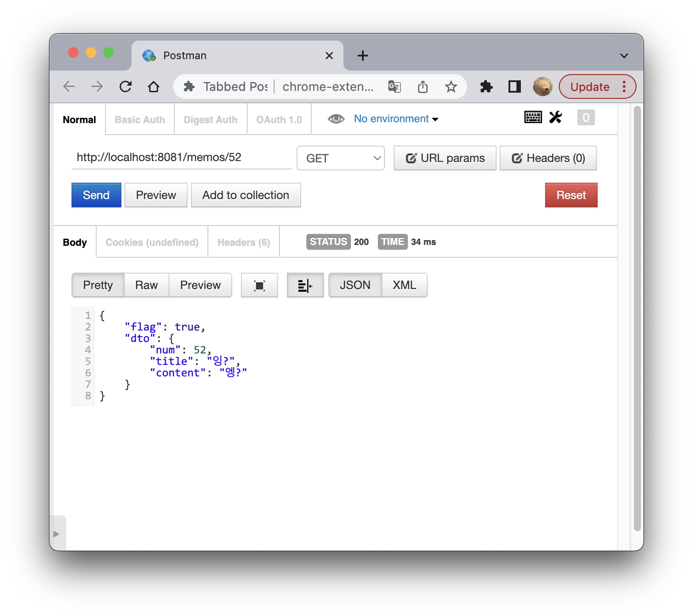Select Preview response view
Viewport: 693px width, 616px height.
[x=200, y=285]
